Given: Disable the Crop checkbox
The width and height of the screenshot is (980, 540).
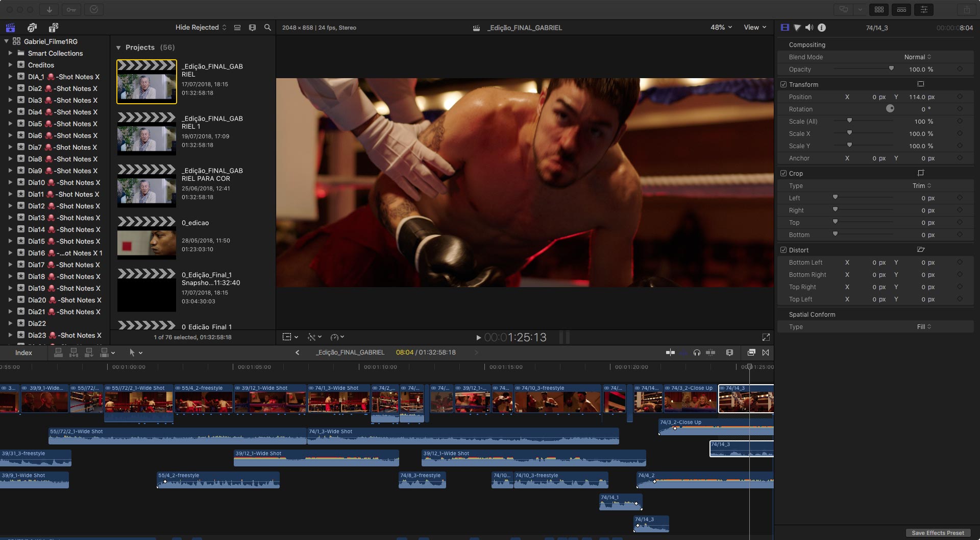Looking at the screenshot, I should tap(783, 173).
